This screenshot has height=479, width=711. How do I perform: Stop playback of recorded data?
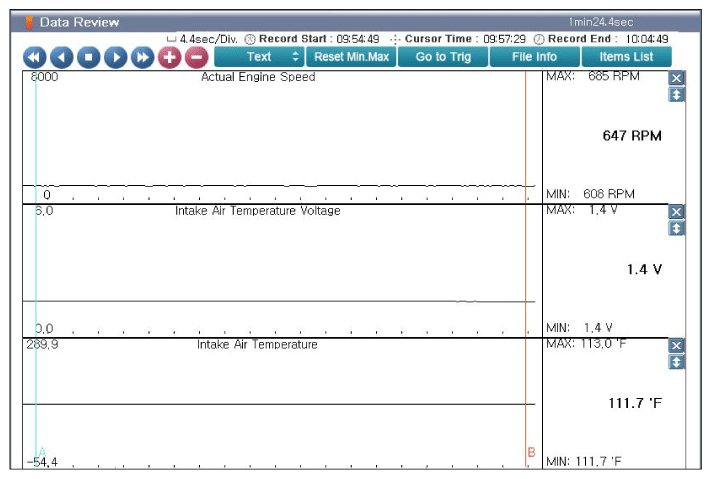pos(88,57)
